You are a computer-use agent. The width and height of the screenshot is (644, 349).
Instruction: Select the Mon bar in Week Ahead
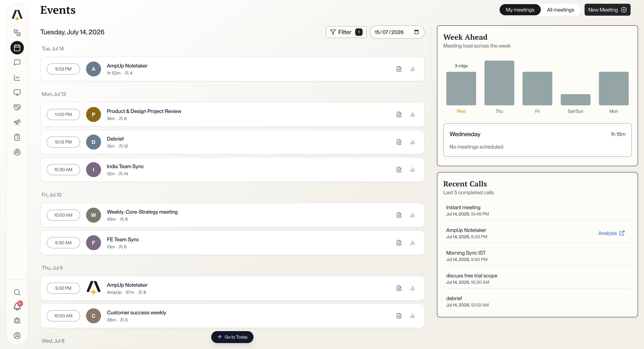(x=613, y=88)
